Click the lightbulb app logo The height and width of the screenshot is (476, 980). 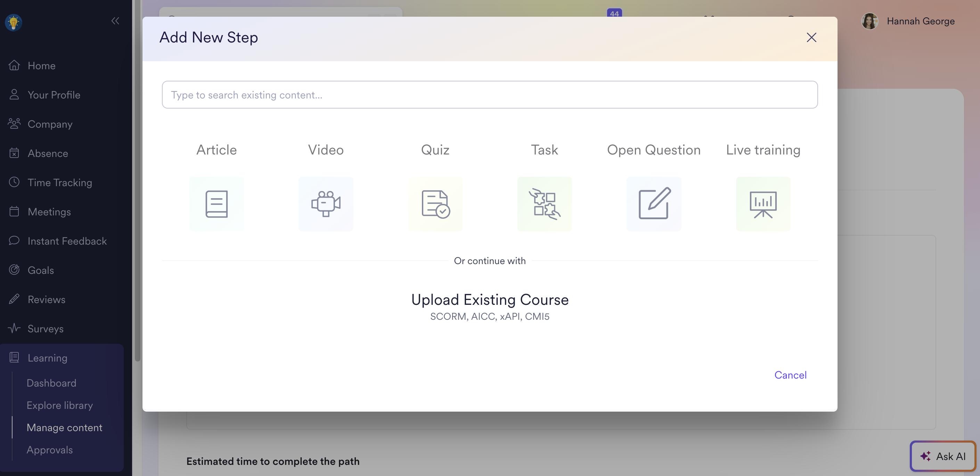click(x=14, y=22)
